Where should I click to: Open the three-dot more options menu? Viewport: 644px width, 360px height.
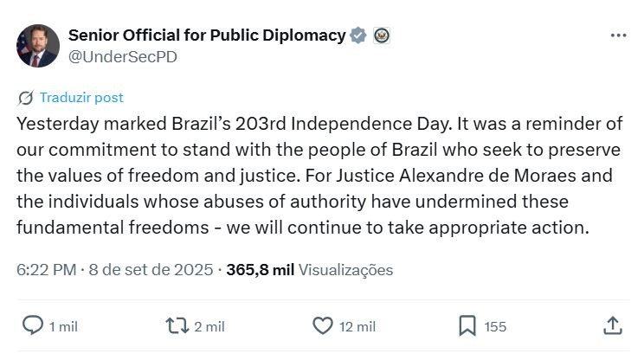pos(618,35)
